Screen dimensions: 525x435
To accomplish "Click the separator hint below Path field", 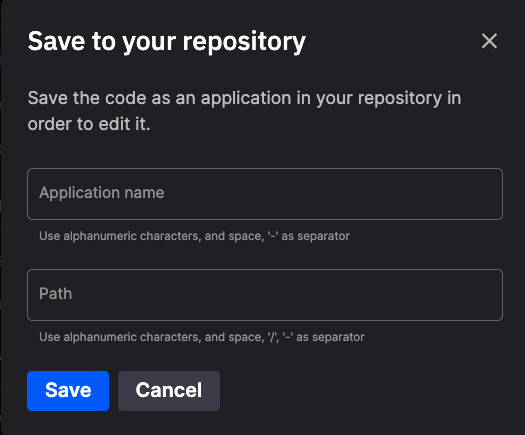I will (202, 337).
